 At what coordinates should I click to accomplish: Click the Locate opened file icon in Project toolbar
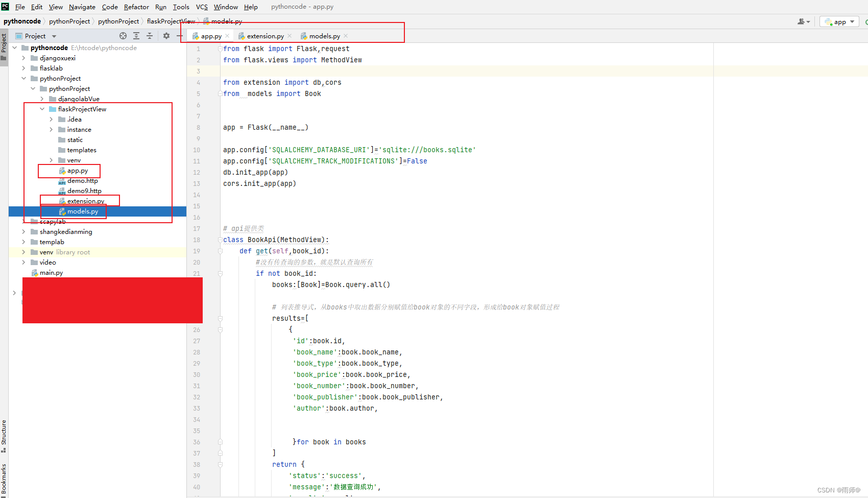click(x=124, y=36)
